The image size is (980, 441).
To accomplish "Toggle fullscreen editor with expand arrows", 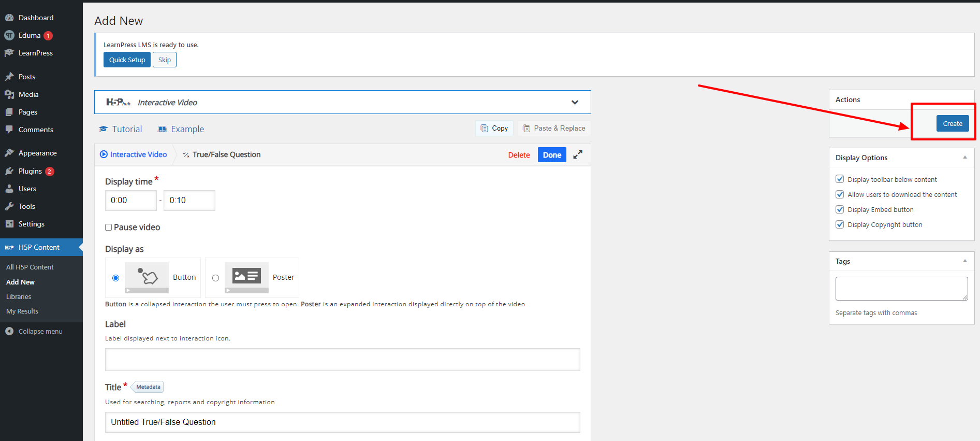I will (x=578, y=154).
